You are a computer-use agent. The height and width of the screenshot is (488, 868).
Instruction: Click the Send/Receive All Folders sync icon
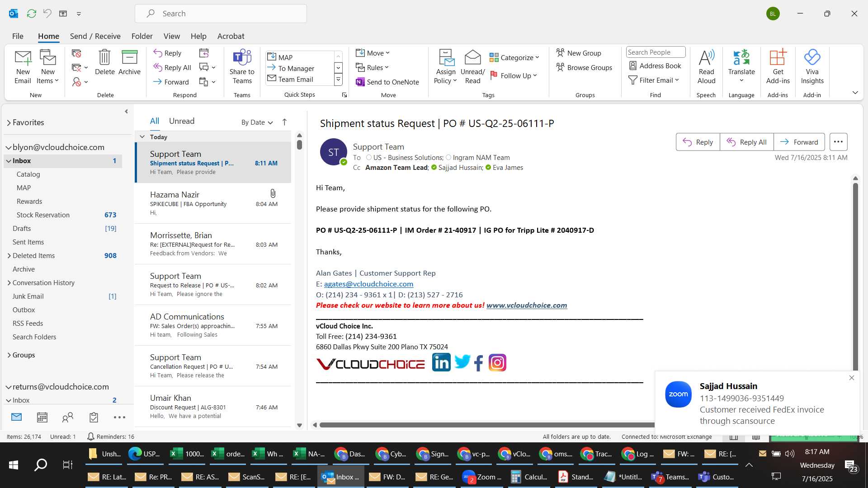31,14
